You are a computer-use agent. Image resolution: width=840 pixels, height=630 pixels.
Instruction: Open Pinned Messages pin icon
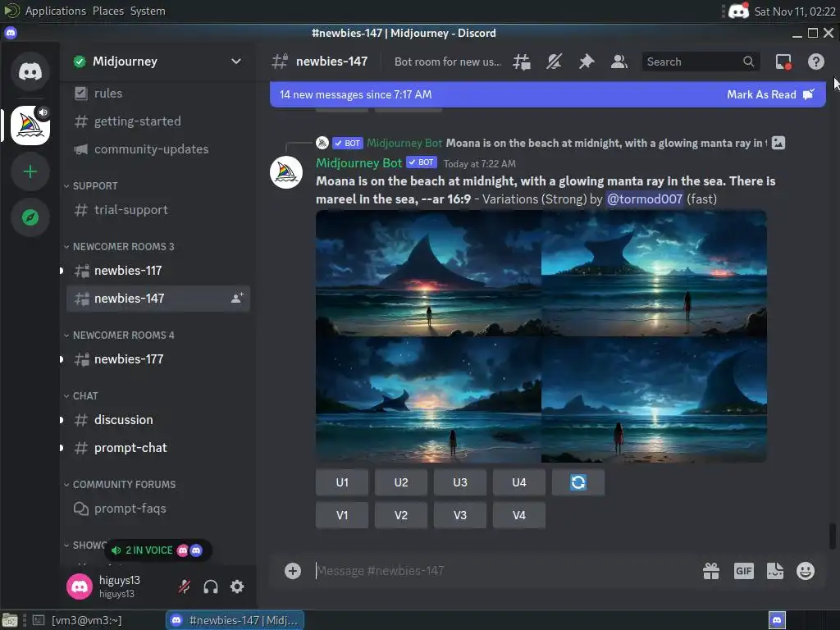coord(587,62)
